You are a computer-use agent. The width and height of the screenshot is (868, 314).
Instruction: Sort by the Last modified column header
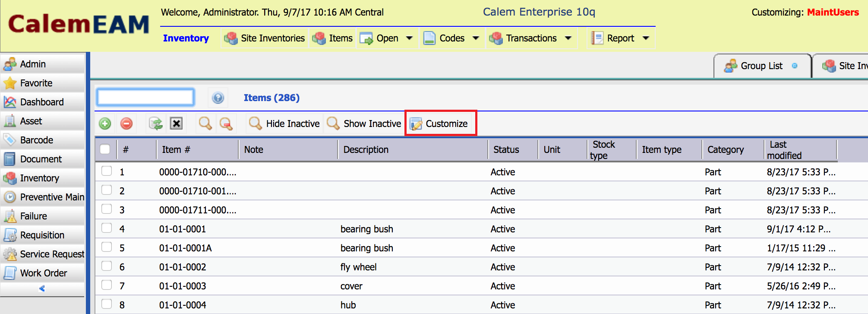click(800, 150)
